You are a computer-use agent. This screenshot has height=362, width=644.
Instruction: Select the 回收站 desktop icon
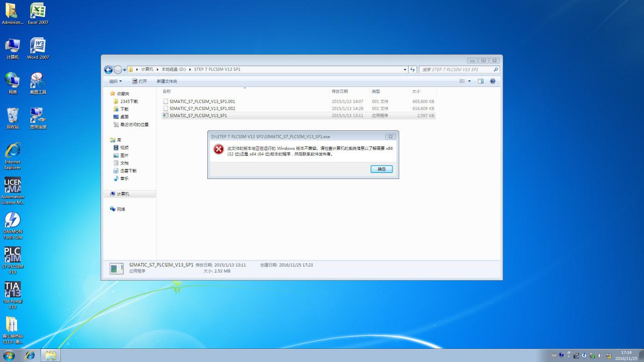[13, 118]
